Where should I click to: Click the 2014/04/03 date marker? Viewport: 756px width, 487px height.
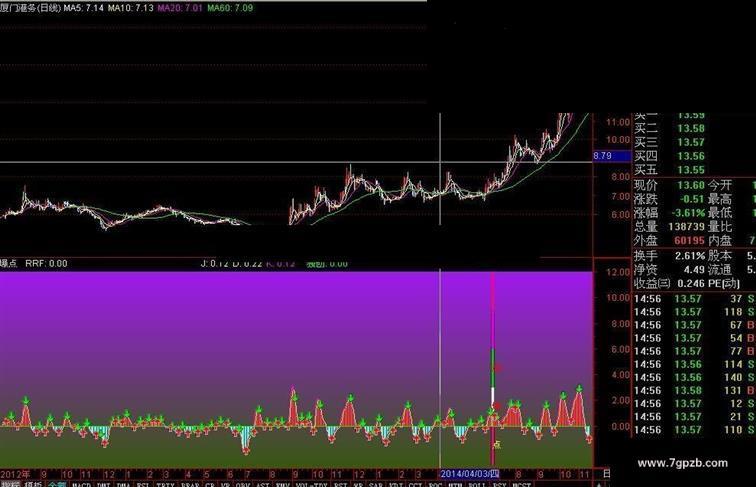click(x=470, y=473)
